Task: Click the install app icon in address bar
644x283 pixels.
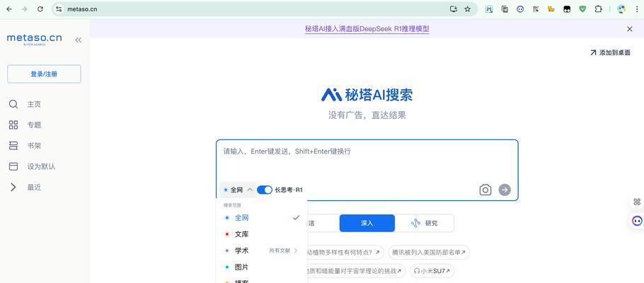Action: [x=454, y=9]
